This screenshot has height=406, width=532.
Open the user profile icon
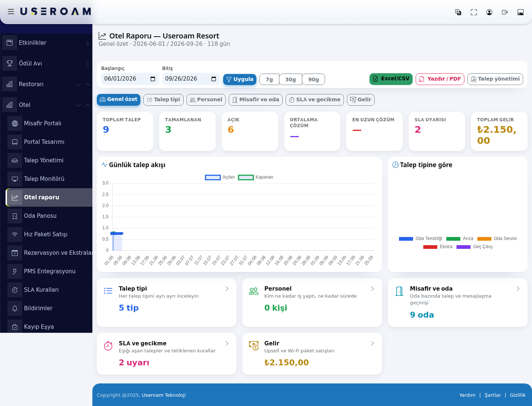(x=489, y=12)
